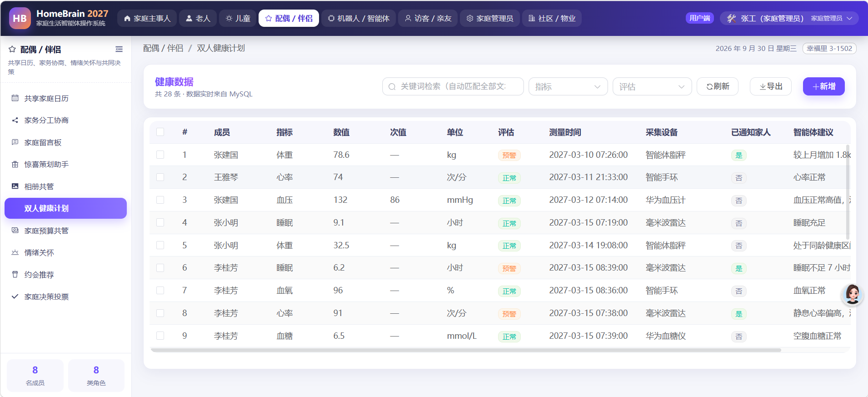Tick the checkbox for 张小明 睡眠 row

tap(160, 222)
